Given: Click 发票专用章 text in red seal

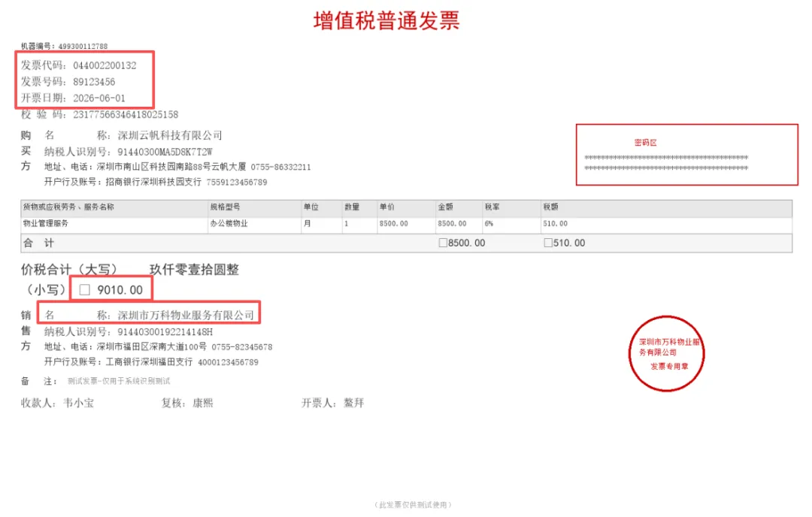Looking at the screenshot, I should (669, 367).
